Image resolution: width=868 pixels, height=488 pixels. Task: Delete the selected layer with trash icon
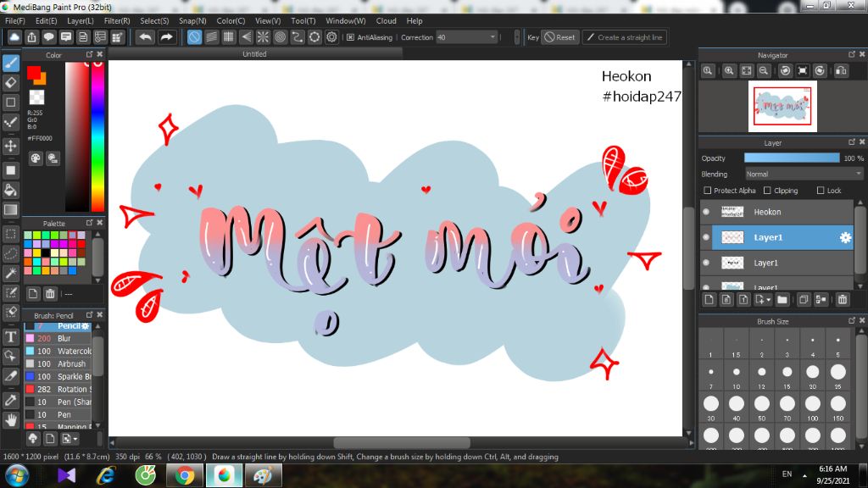(843, 300)
